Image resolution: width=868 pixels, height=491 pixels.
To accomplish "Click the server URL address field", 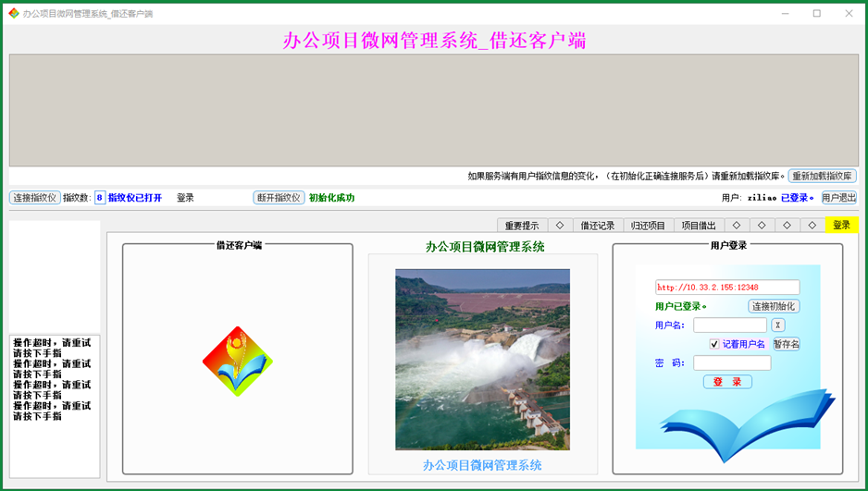I will click(727, 288).
